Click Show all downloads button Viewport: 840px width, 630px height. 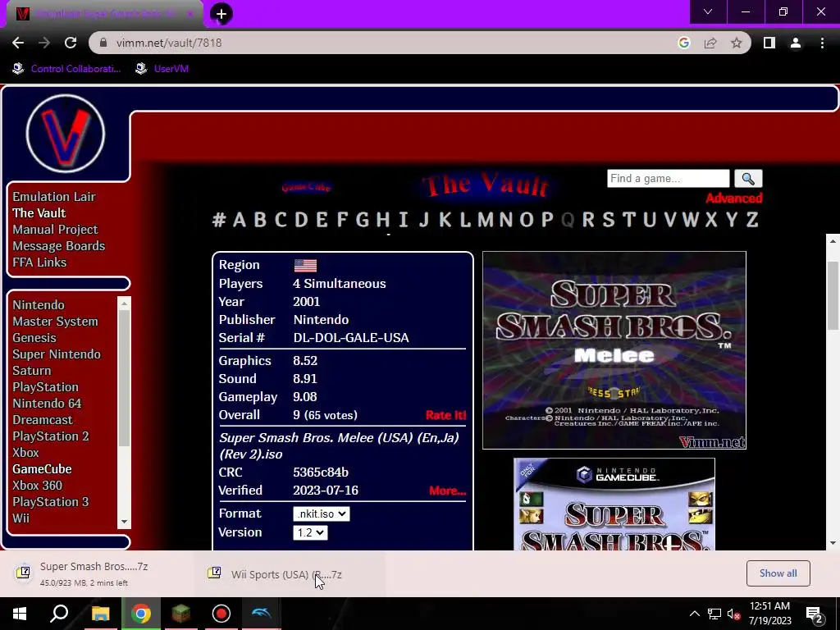778,573
